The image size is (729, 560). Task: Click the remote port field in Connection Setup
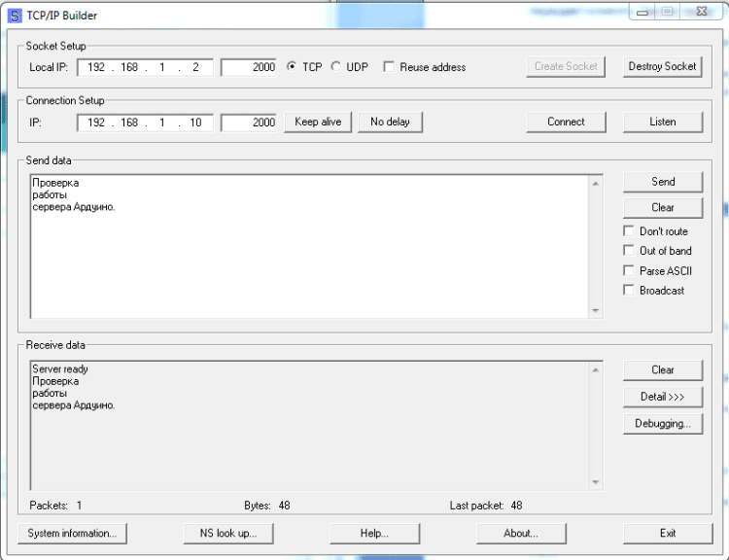pyautogui.click(x=249, y=122)
